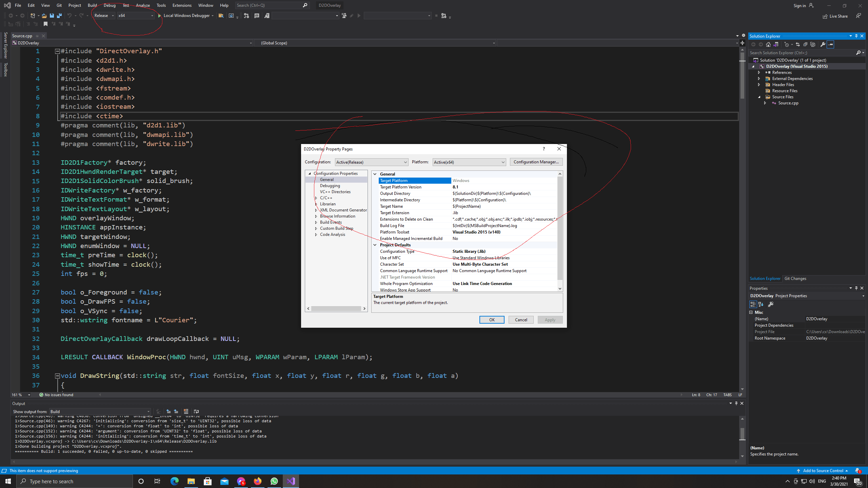
Task: Open Properties wrench icon in Solution Explorer
Action: 823,44
